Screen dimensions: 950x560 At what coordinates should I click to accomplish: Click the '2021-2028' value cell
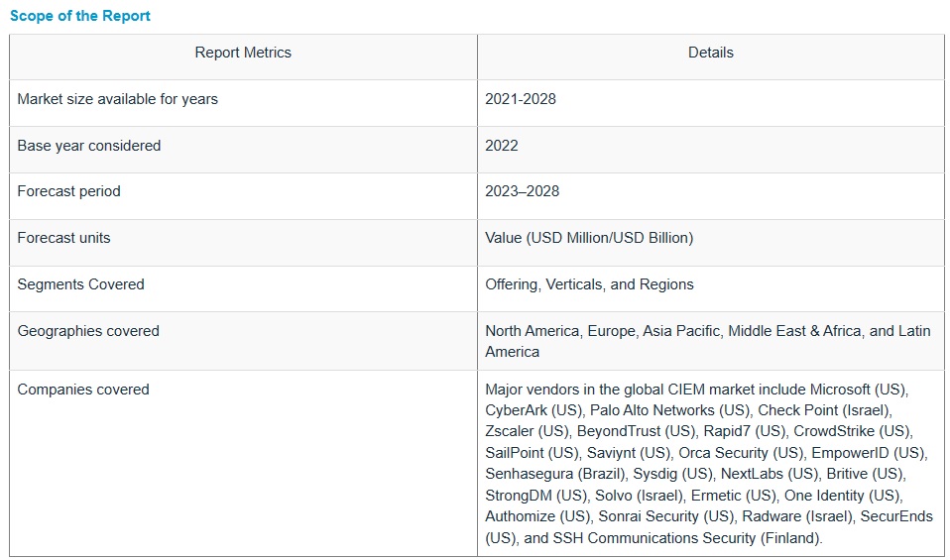(521, 99)
